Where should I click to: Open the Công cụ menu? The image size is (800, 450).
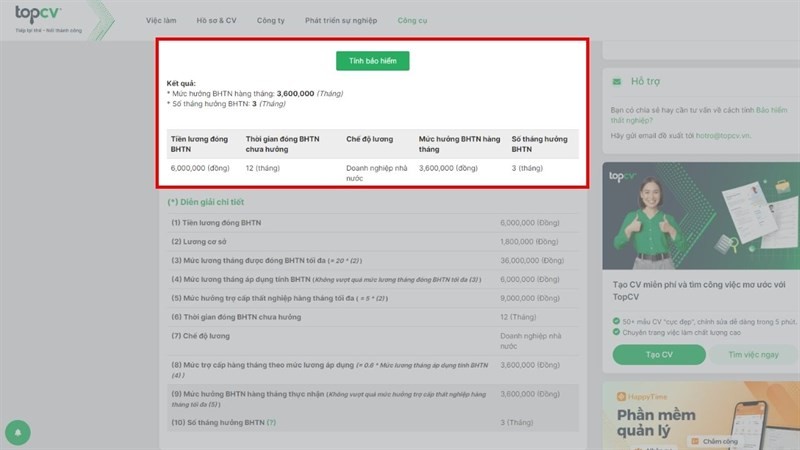coord(412,20)
